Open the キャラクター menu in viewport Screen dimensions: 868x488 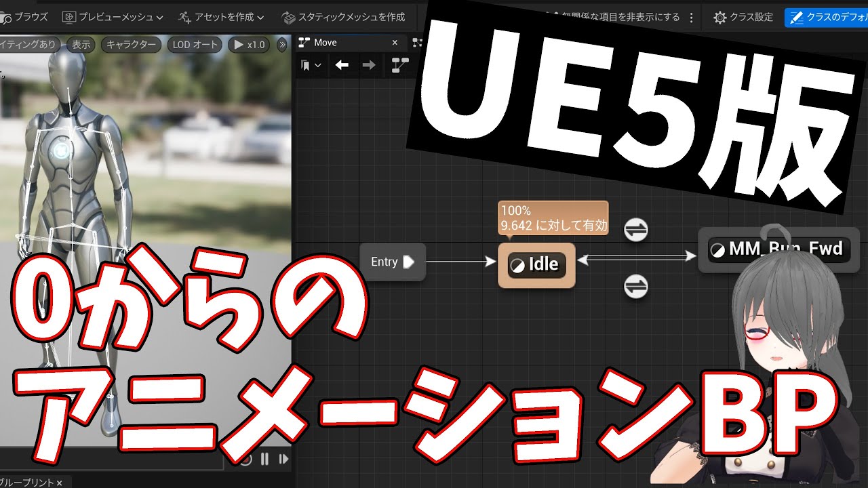tap(132, 45)
